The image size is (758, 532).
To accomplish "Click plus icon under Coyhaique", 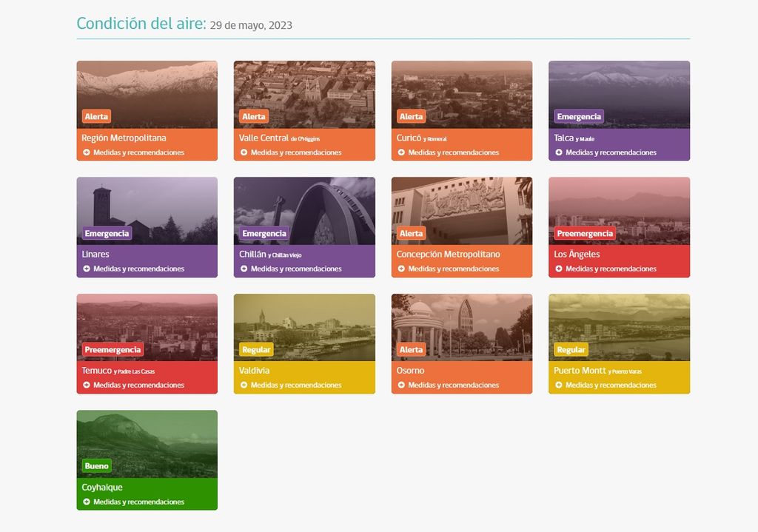I will 87,502.
